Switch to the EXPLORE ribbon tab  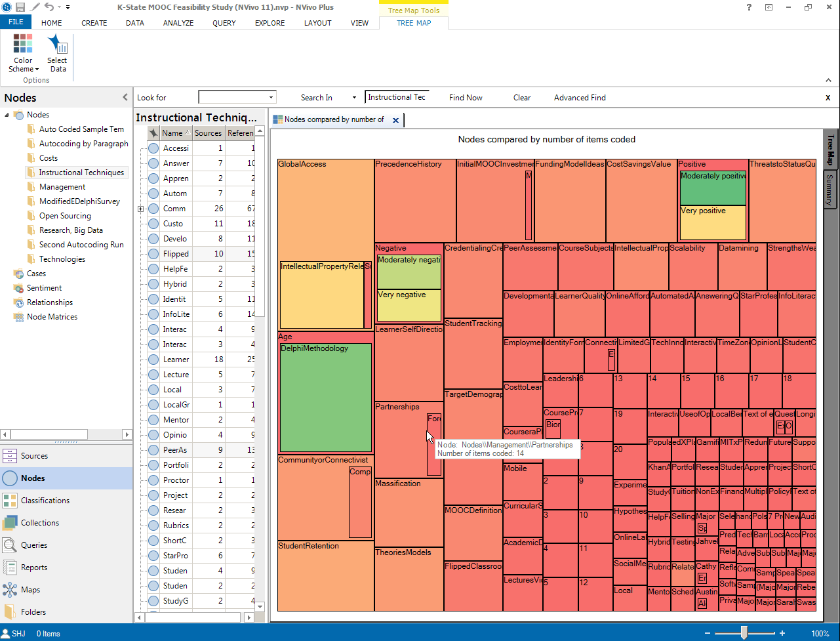click(x=269, y=23)
